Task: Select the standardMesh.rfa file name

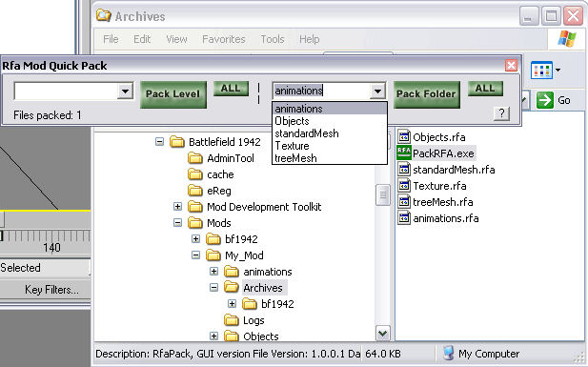Action: (x=454, y=170)
